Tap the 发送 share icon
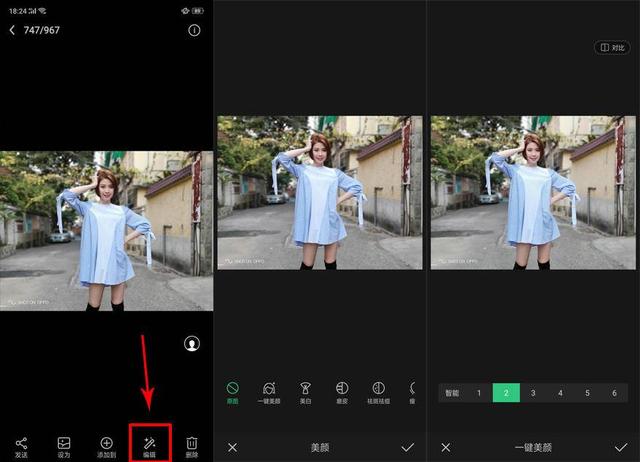 [x=21, y=443]
